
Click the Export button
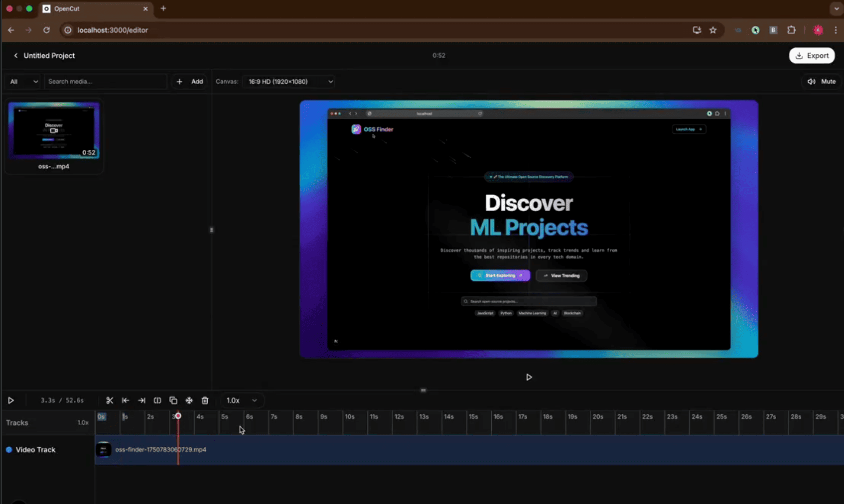tap(812, 55)
